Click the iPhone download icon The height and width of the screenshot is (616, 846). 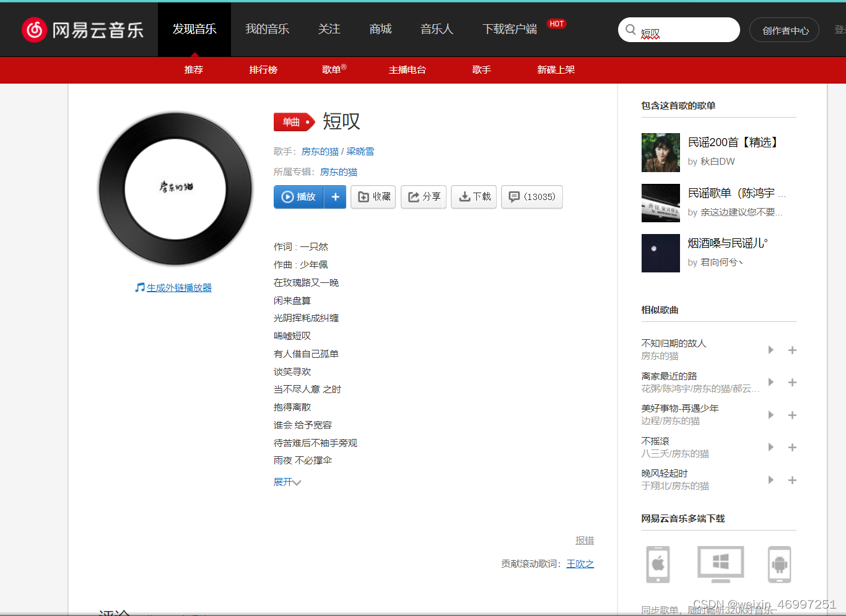658,564
